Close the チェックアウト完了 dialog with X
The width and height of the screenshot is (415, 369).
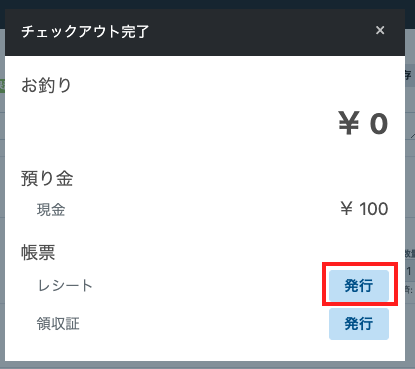pos(380,30)
